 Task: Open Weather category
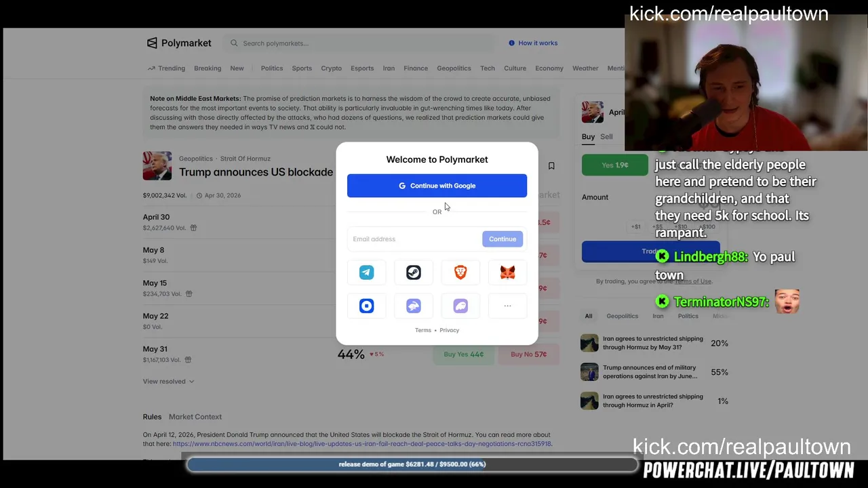click(x=585, y=68)
